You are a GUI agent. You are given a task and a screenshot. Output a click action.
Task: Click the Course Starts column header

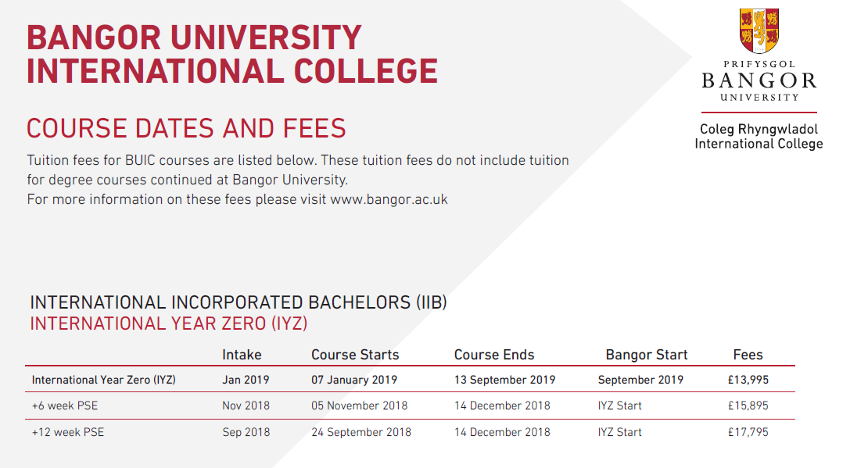tap(355, 355)
